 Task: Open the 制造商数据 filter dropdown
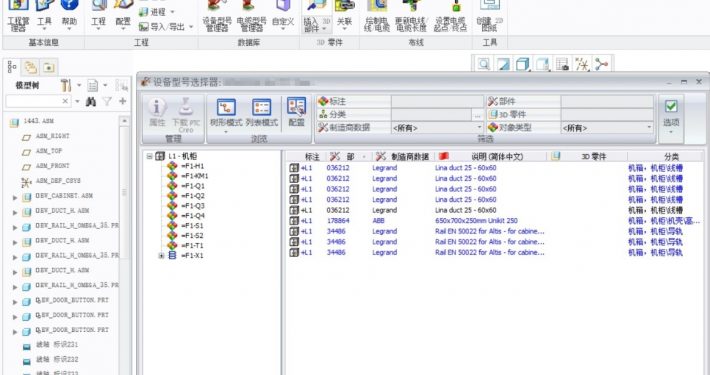click(x=437, y=128)
